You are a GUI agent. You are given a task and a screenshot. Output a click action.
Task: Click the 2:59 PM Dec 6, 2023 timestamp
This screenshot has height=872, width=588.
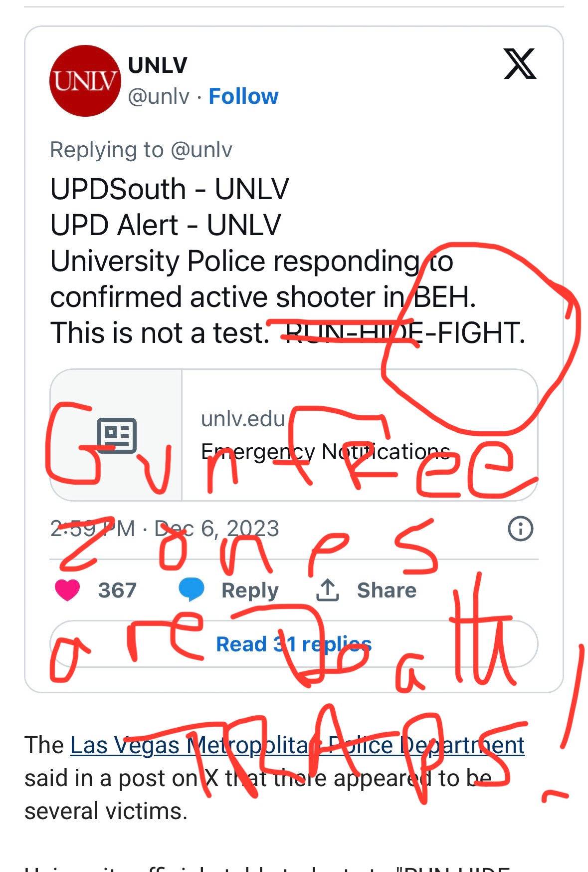coord(165,529)
